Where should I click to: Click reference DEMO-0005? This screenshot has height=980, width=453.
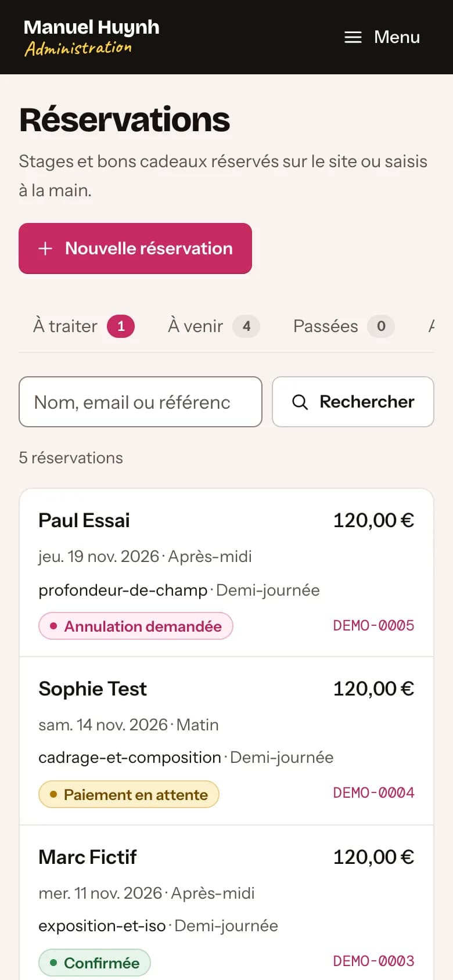click(x=373, y=626)
